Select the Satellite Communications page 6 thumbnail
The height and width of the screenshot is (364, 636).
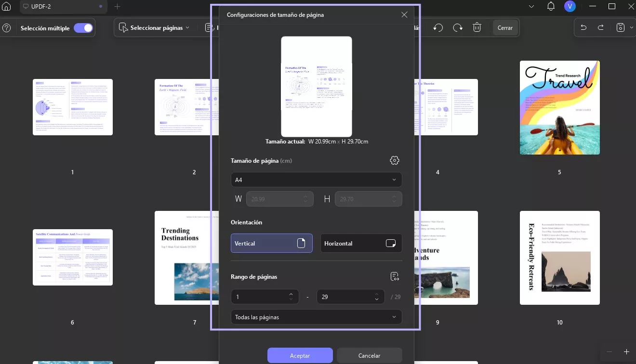tap(73, 258)
